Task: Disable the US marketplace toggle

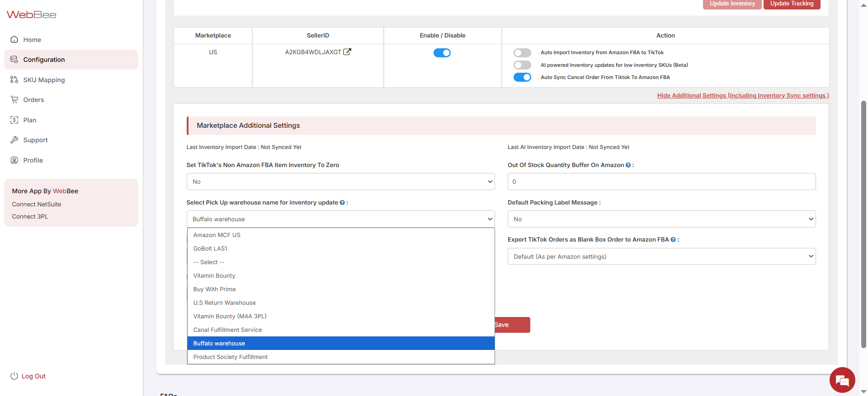Action: pyautogui.click(x=442, y=53)
